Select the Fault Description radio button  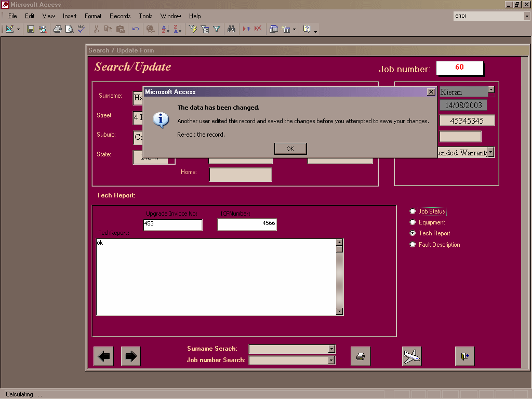(413, 244)
